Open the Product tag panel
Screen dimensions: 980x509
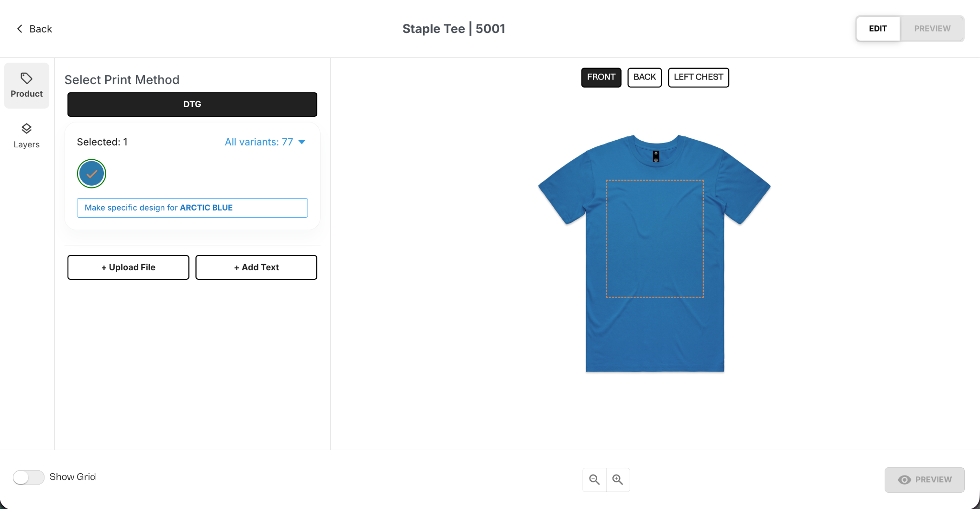coord(27,86)
